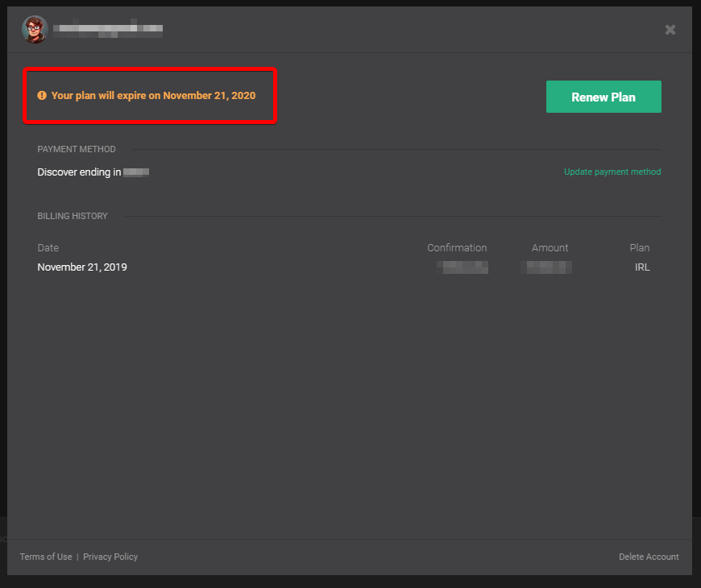Click the PAYMENT METHOD heading
The height and width of the screenshot is (588, 701).
point(77,149)
